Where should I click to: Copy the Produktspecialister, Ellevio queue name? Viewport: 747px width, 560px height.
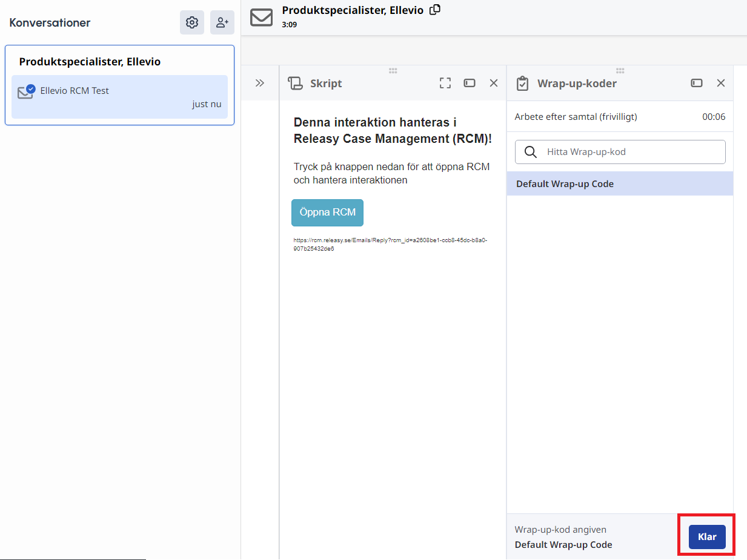tap(435, 10)
